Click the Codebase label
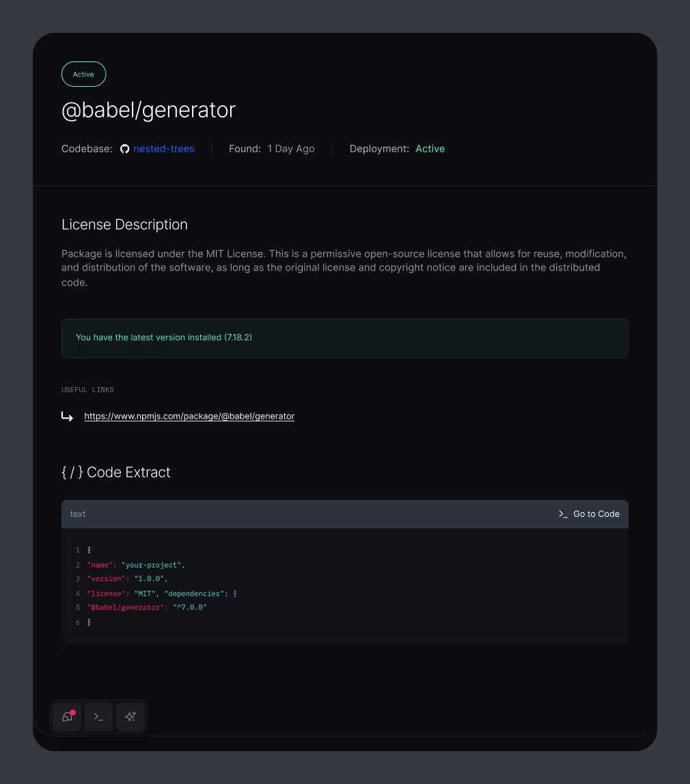 coord(87,148)
